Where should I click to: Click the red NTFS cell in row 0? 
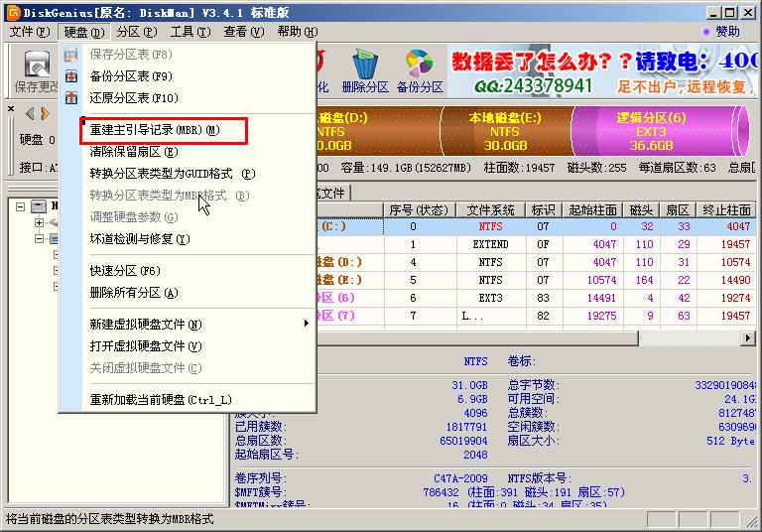(491, 226)
